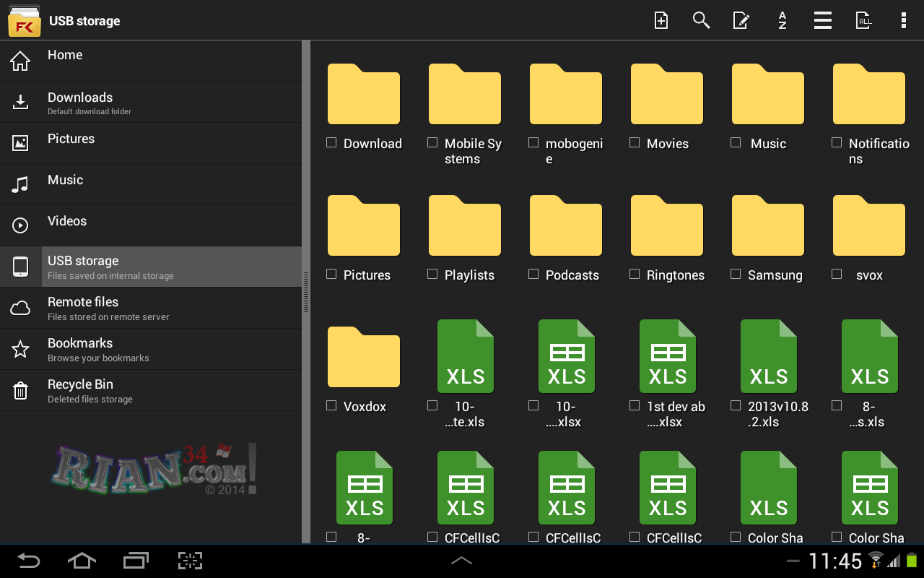The image size is (924, 578).
Task: Open Videos in the sidebar
Action: pyautogui.click(x=151, y=225)
